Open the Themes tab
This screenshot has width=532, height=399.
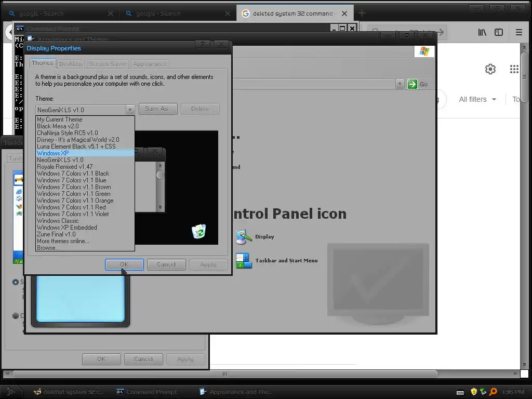(43, 63)
